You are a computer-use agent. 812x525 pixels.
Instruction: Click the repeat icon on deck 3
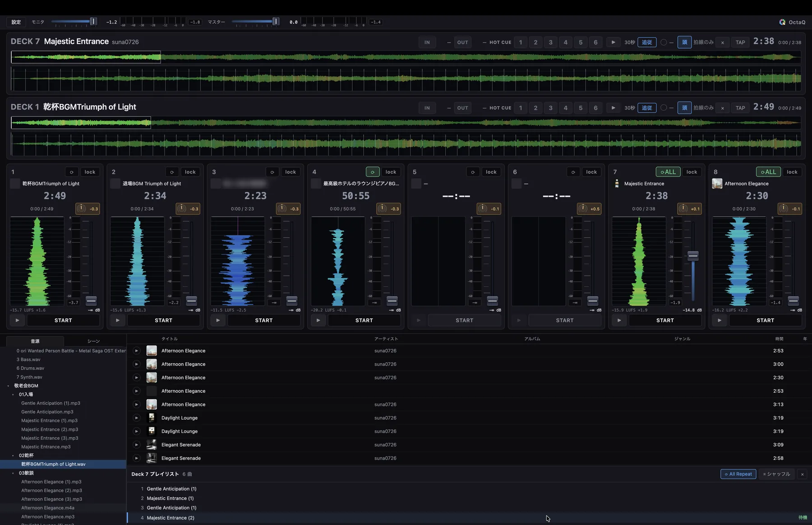272,172
